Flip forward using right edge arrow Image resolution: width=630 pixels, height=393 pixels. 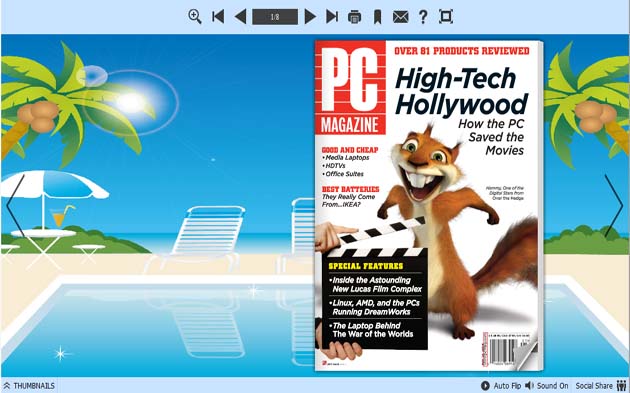614,205
